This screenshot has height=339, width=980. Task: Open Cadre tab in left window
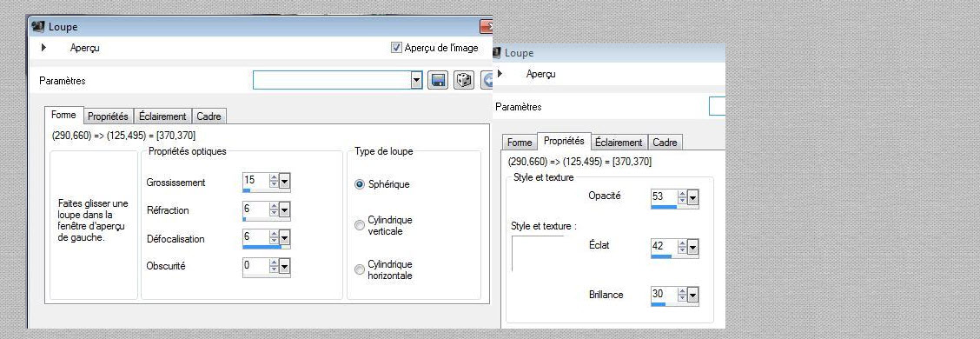(209, 116)
